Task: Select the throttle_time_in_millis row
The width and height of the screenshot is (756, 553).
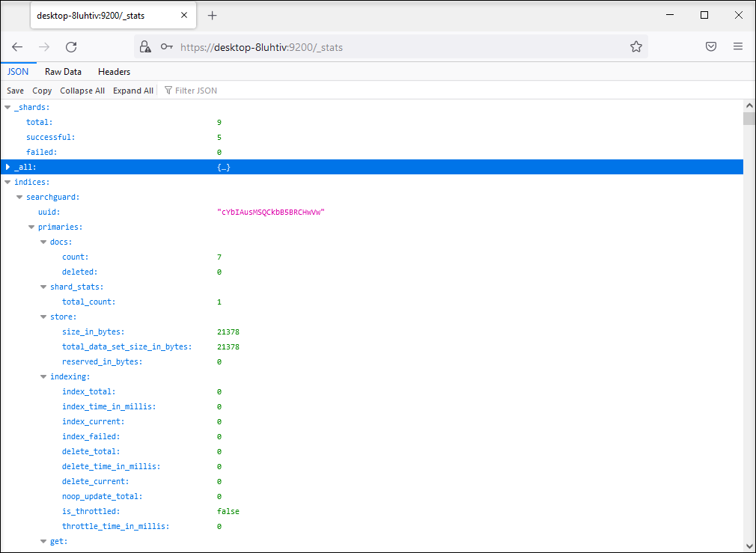Action: [372, 526]
